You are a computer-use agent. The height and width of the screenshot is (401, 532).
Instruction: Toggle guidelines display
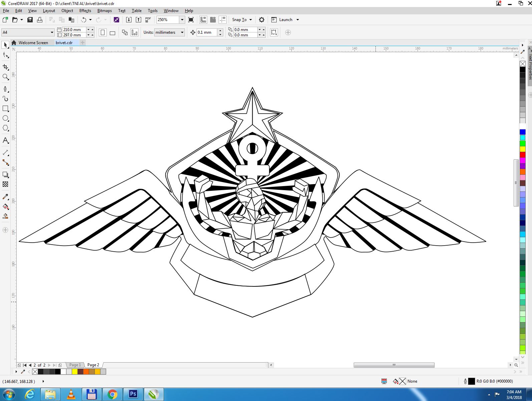223,20
